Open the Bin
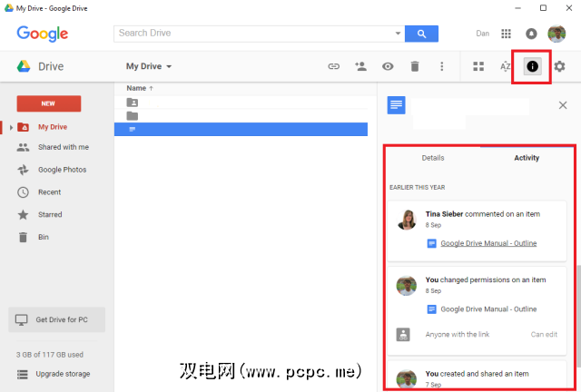The image size is (581, 392). [44, 237]
